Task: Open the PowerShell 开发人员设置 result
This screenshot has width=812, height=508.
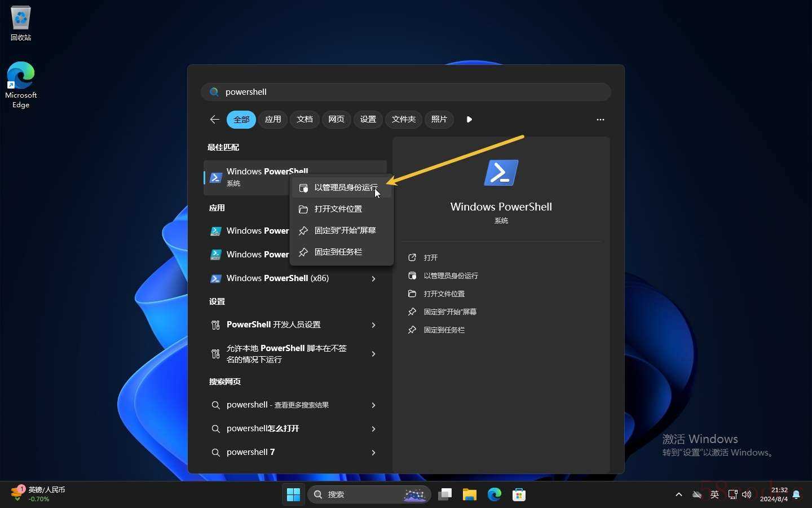Action: (295, 325)
